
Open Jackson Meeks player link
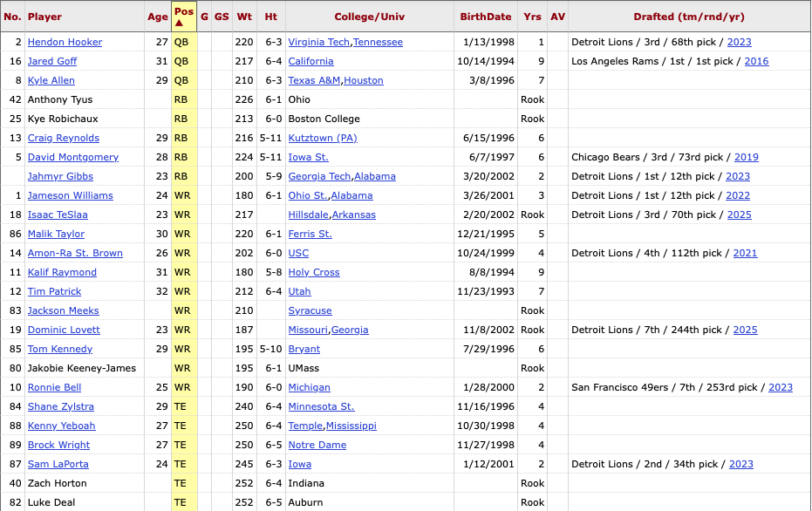click(63, 310)
